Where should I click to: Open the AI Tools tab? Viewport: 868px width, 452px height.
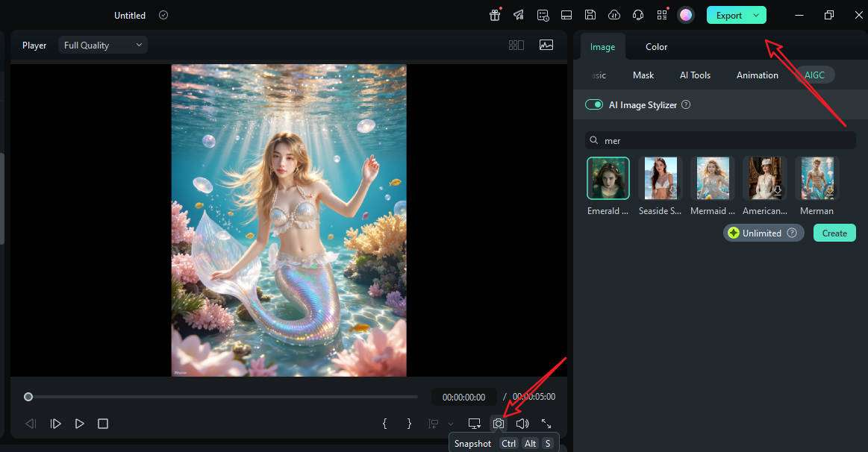click(696, 75)
